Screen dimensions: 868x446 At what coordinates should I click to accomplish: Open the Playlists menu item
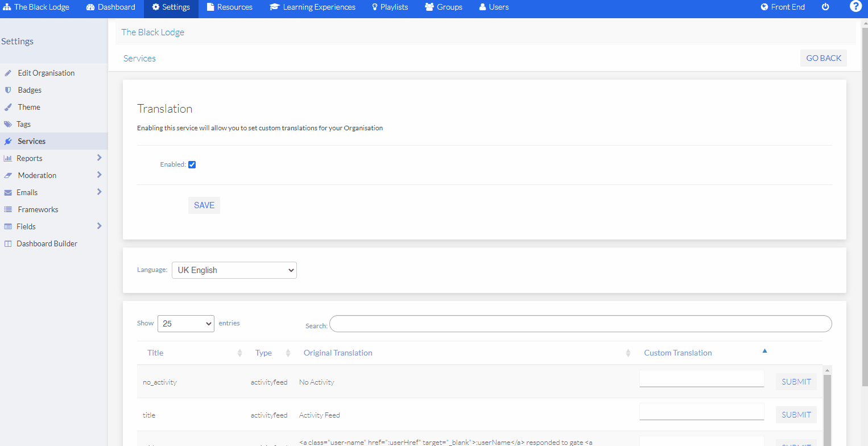[x=390, y=7]
